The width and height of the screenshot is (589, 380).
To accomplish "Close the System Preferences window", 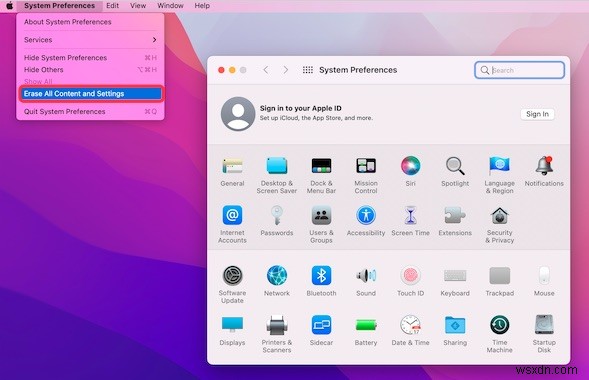I will (221, 70).
